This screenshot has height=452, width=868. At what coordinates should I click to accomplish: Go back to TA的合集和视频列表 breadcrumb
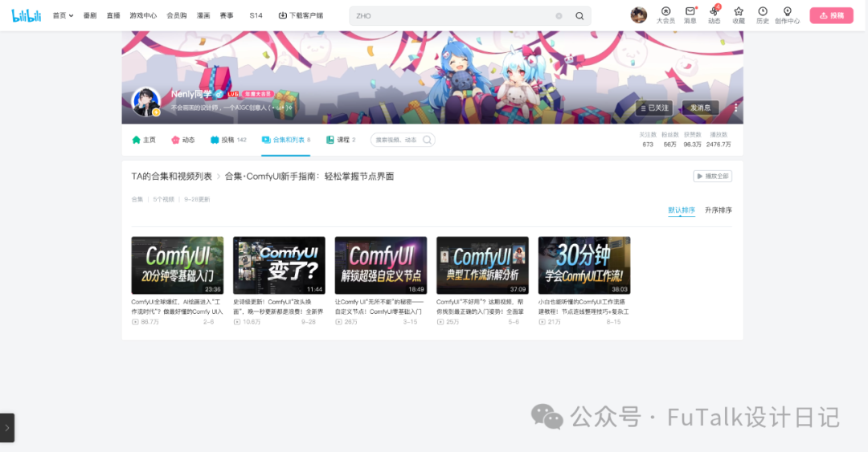pyautogui.click(x=172, y=177)
